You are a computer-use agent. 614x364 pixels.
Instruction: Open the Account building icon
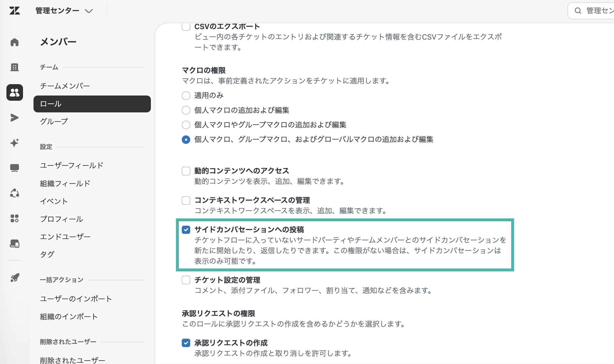pos(15,67)
